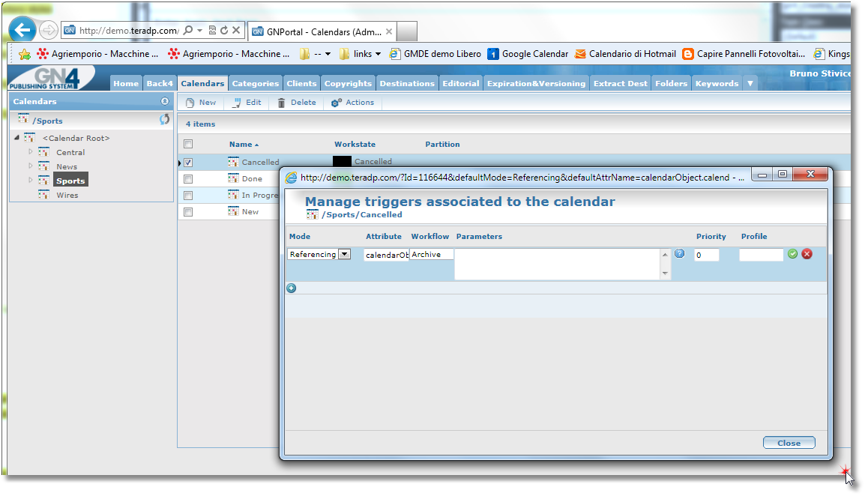Screen dimensions: 868x496
Task: Remove the trigger with red X icon
Action: click(x=807, y=253)
